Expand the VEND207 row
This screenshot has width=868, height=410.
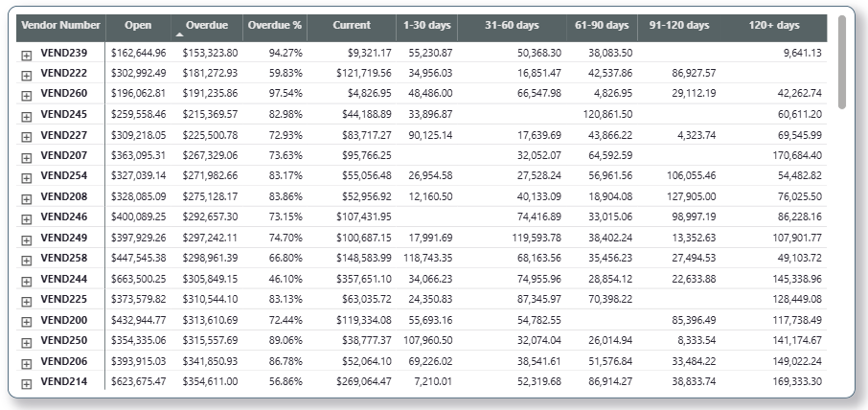(x=26, y=158)
